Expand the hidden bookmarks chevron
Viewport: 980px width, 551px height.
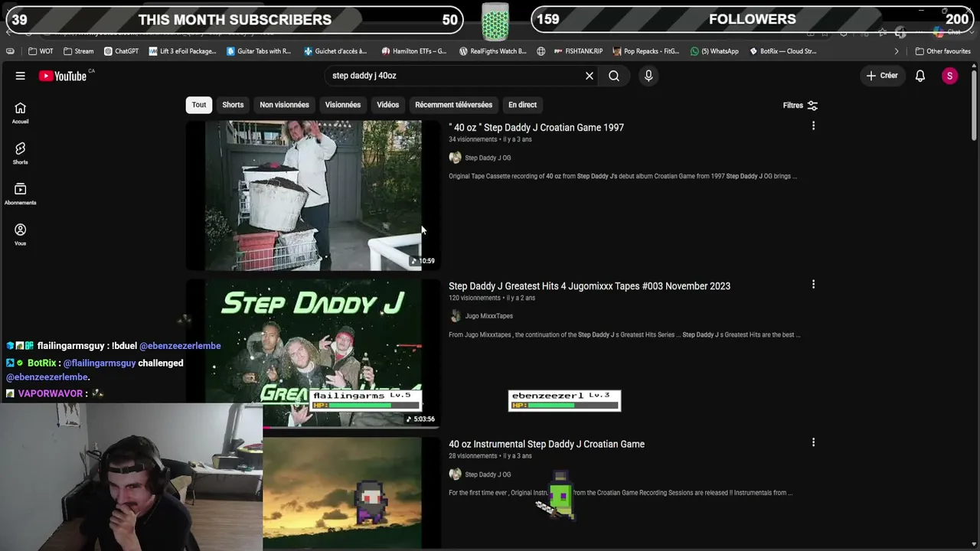click(897, 51)
